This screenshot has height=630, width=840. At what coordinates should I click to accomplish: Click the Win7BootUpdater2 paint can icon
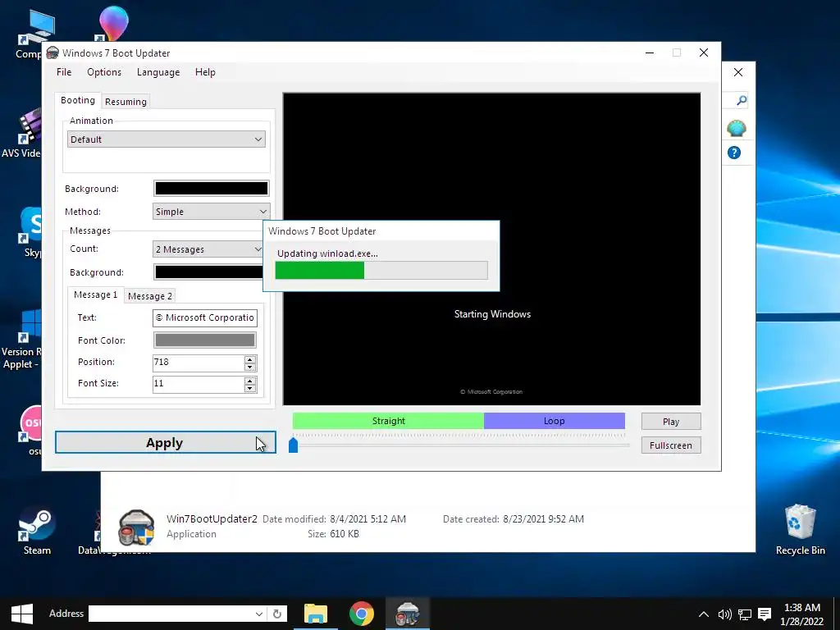point(136,527)
